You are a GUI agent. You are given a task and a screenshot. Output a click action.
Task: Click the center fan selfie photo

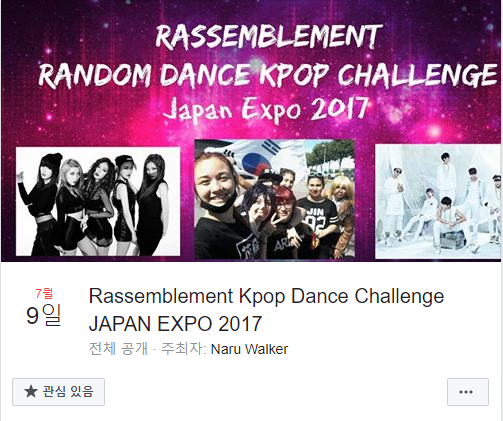(x=274, y=199)
